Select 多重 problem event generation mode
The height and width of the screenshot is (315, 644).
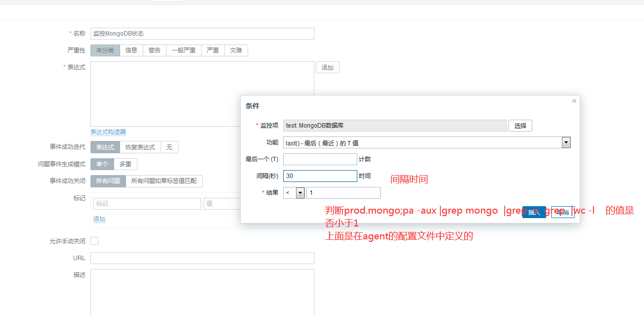pos(125,164)
